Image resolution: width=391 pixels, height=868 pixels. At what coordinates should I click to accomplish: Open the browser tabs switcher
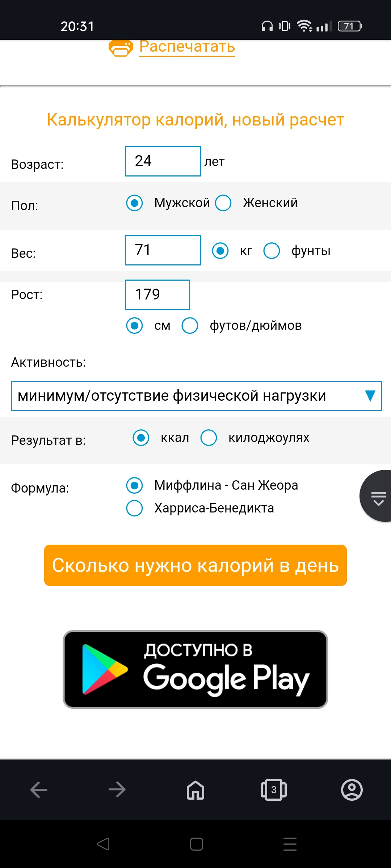(274, 789)
